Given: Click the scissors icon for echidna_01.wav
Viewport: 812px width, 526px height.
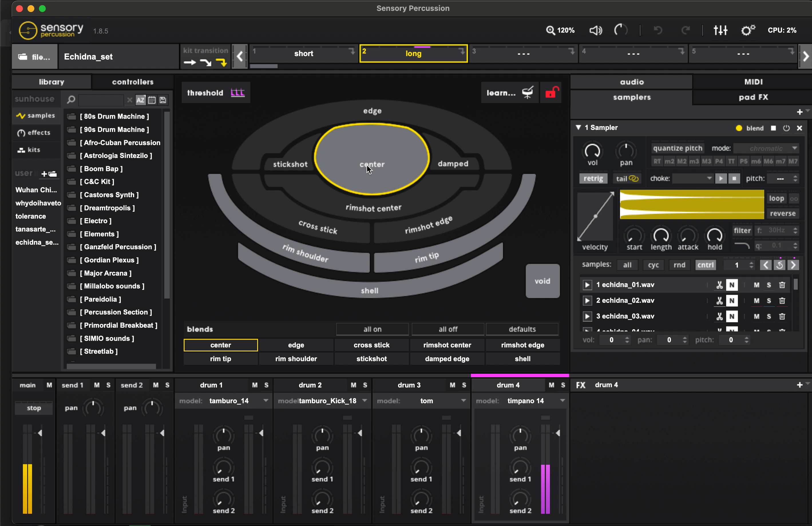Looking at the screenshot, I should tap(719, 285).
